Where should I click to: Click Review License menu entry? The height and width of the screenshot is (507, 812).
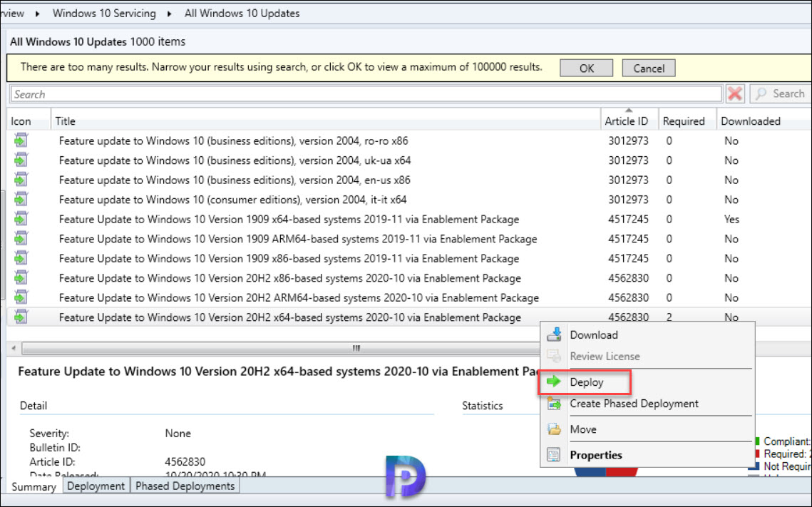(x=605, y=357)
